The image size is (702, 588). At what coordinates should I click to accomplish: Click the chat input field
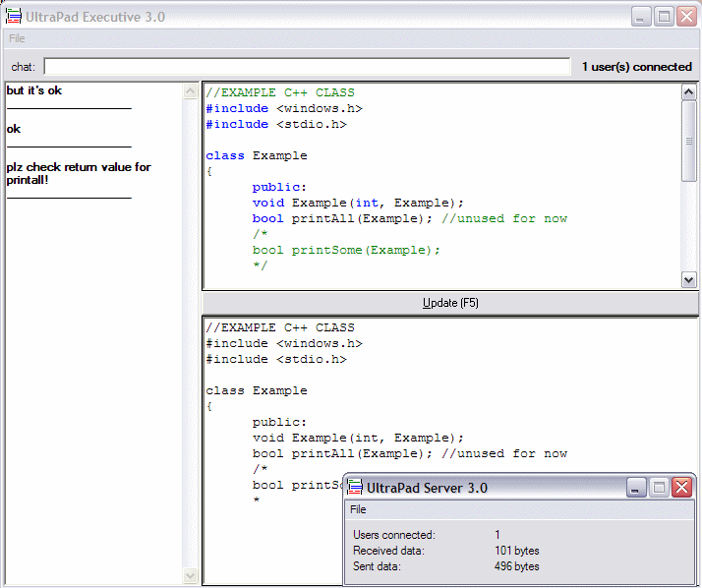(x=307, y=67)
